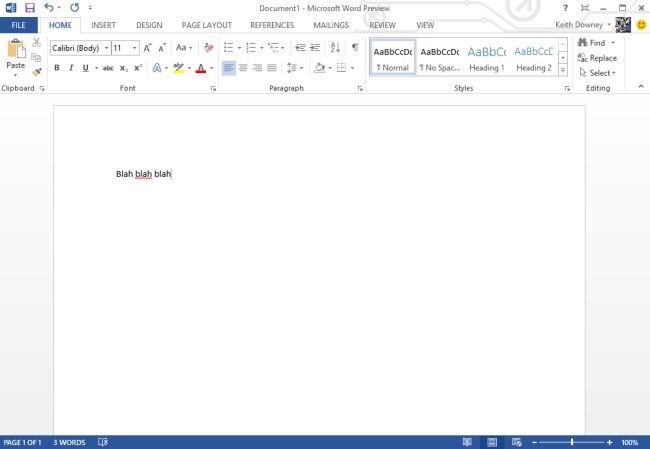Switch to the REFERENCES tab
Screen dimensions: 650x449
click(272, 25)
